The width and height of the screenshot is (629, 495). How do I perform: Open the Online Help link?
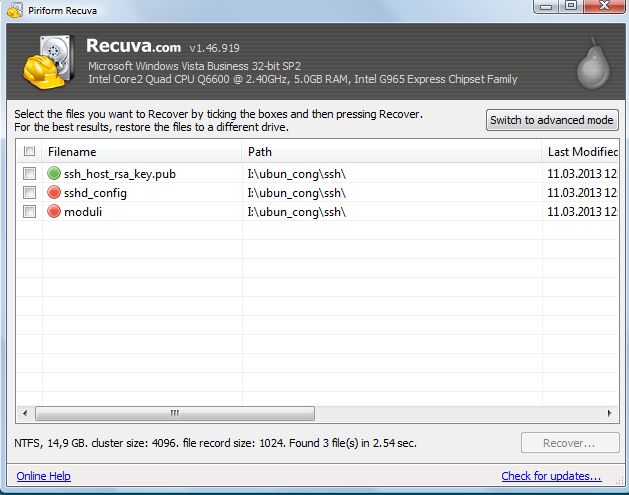43,476
